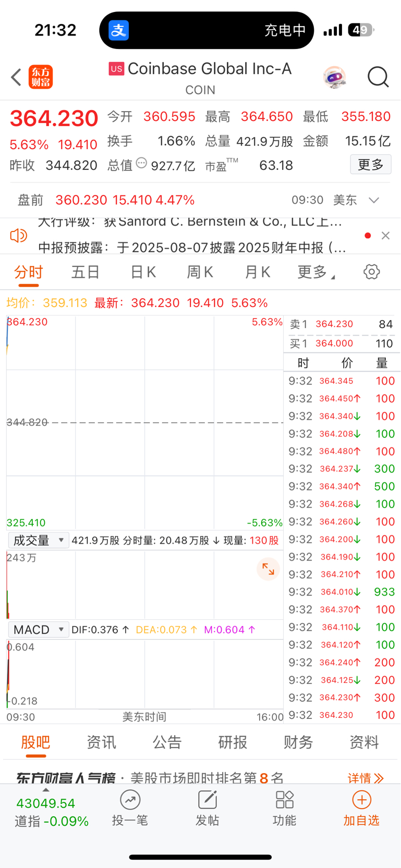Select the 分时 chart tab
The width and height of the screenshot is (401, 868).
pos(28,272)
